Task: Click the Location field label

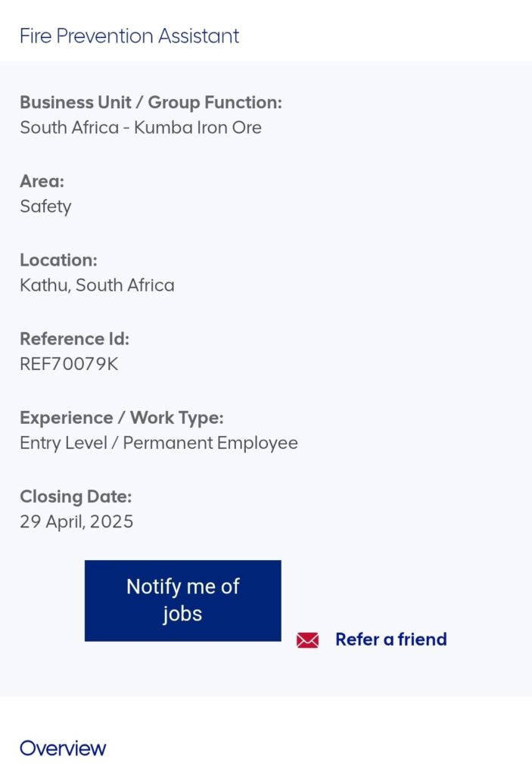Action: point(58,260)
